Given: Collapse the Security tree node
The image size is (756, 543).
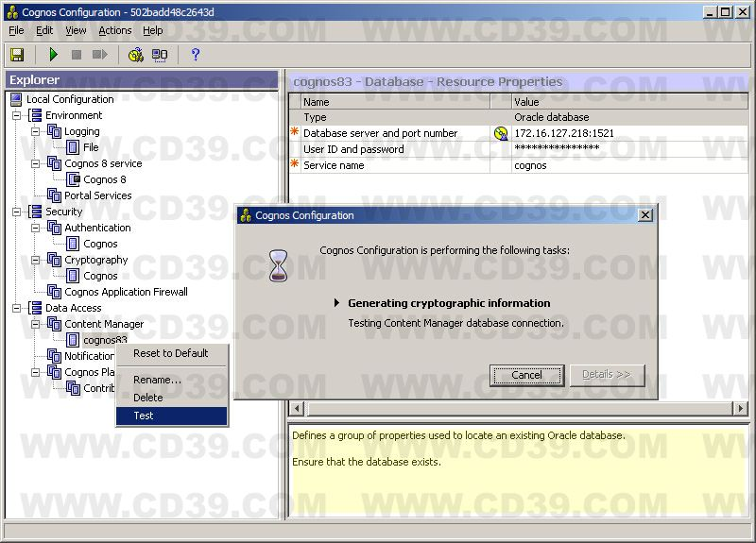Looking at the screenshot, I should tap(16, 212).
